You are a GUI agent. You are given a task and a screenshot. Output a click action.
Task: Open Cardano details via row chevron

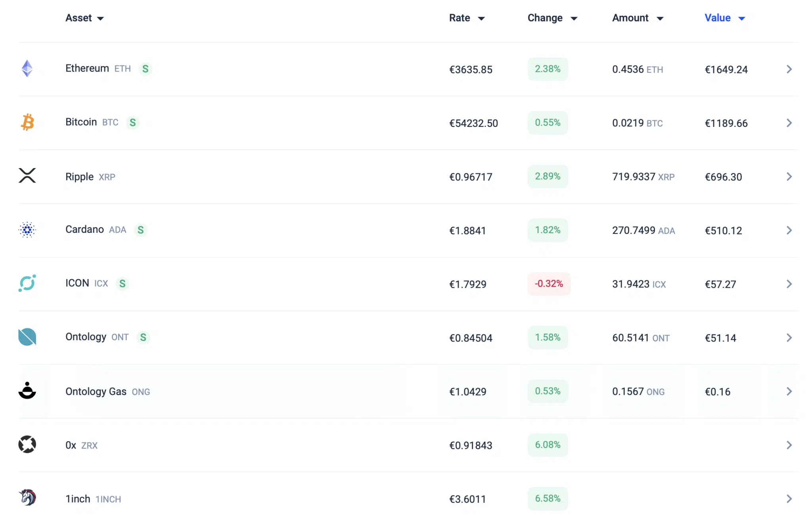(789, 230)
